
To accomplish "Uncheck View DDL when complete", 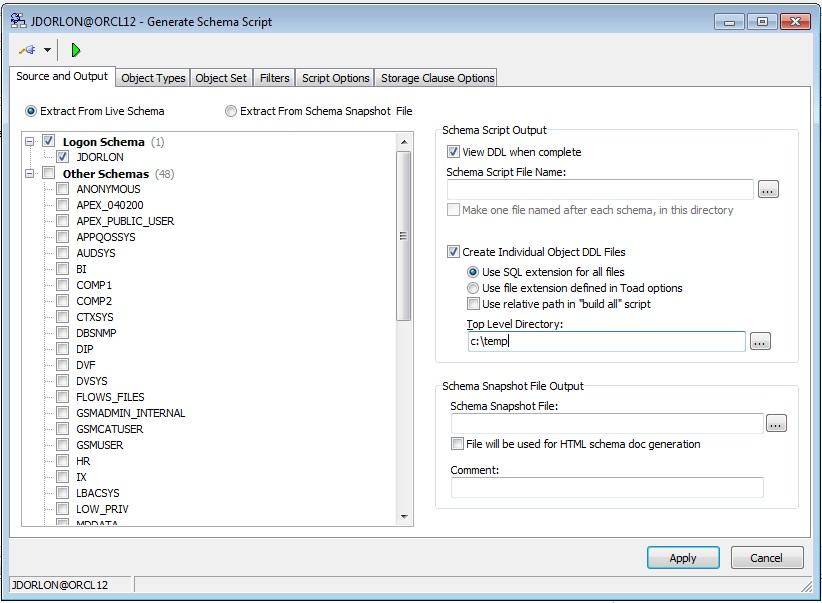I will pyautogui.click(x=454, y=152).
